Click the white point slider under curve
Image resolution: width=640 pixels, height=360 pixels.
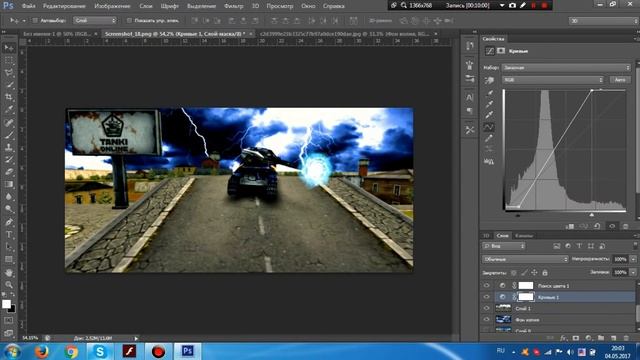point(591,215)
